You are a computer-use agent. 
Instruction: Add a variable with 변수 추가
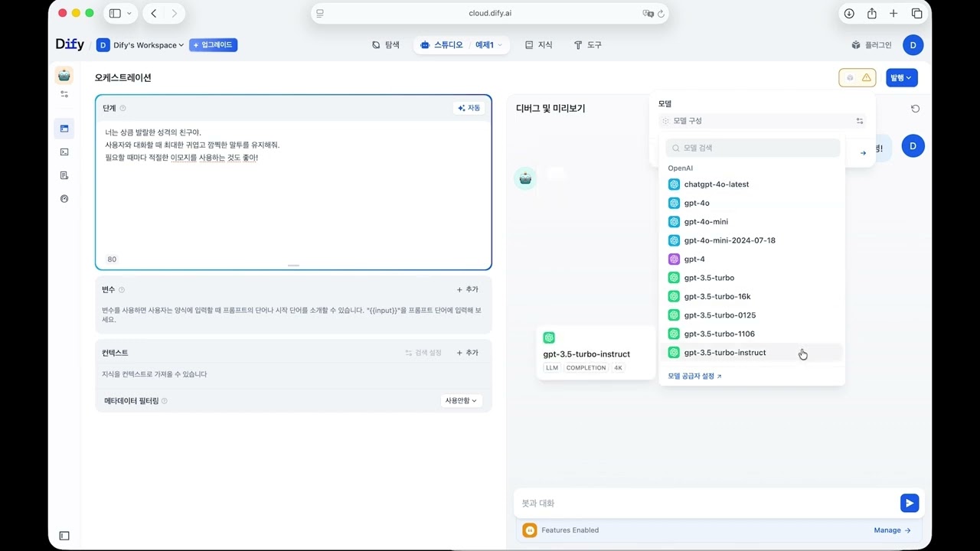[x=467, y=290]
